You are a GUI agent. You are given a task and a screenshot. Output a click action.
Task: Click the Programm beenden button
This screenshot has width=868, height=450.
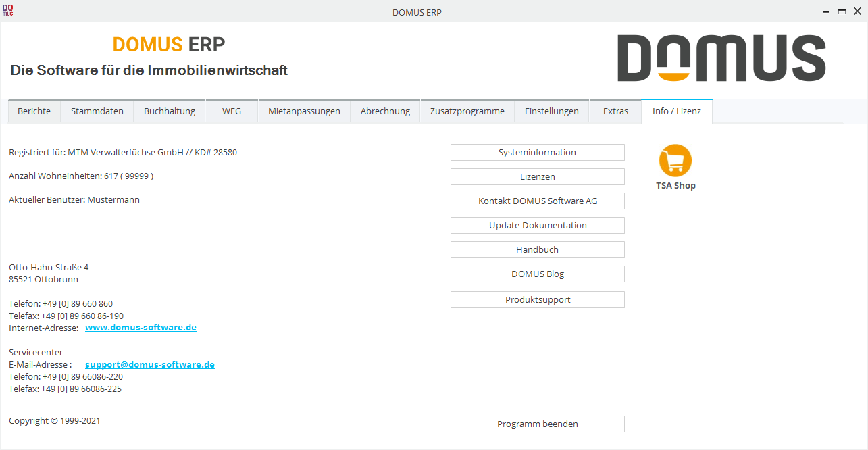pos(538,424)
